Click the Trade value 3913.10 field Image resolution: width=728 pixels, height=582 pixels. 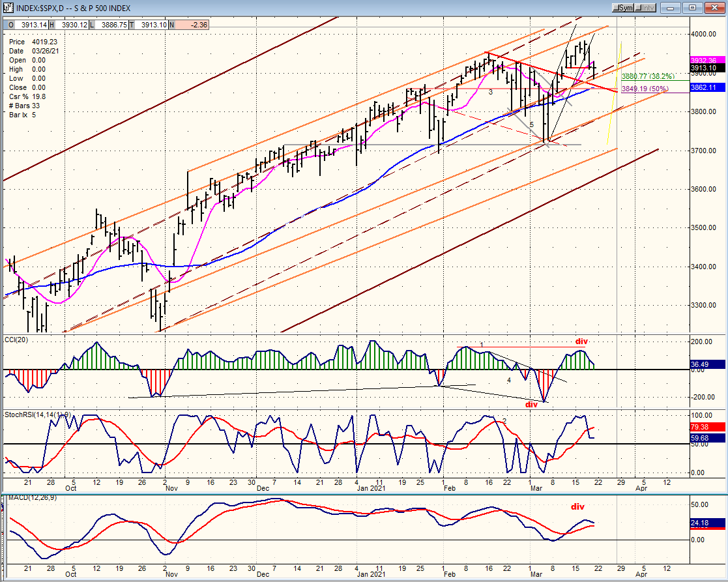point(151,25)
